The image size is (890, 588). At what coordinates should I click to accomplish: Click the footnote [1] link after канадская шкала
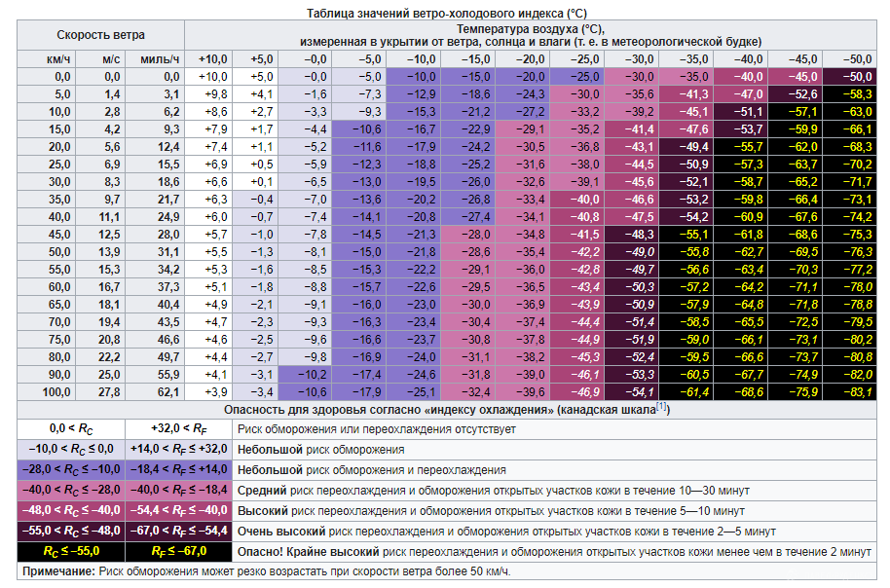point(662,405)
